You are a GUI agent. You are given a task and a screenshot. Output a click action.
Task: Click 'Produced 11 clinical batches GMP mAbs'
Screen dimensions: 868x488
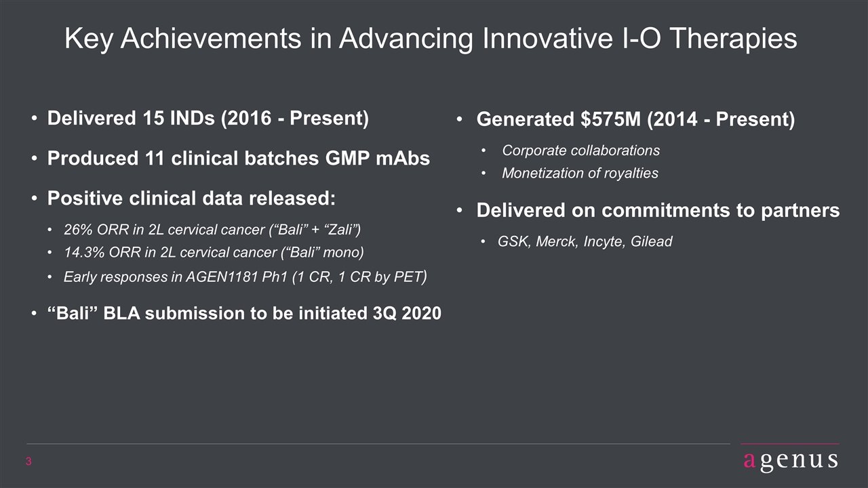(x=238, y=159)
